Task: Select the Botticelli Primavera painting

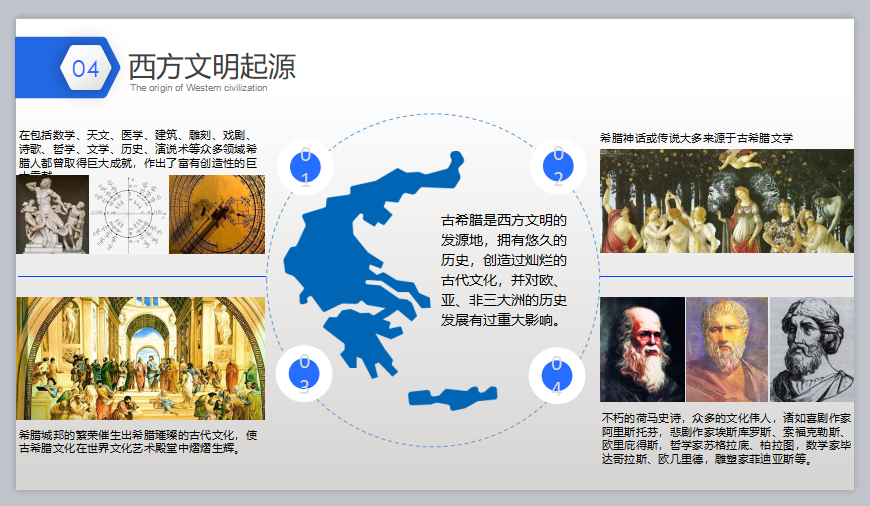Action: 727,201
